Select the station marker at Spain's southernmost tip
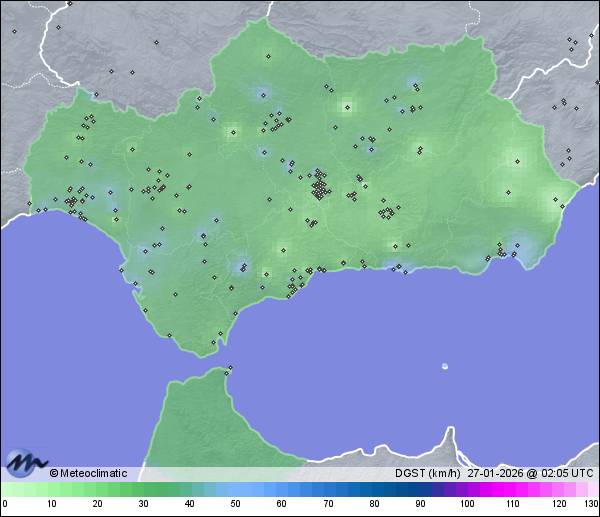The height and width of the screenshot is (517, 600). [213, 343]
